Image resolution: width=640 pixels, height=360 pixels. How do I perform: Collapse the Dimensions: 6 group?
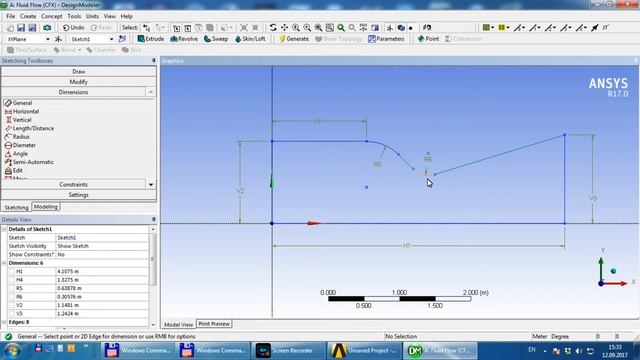coord(4,263)
